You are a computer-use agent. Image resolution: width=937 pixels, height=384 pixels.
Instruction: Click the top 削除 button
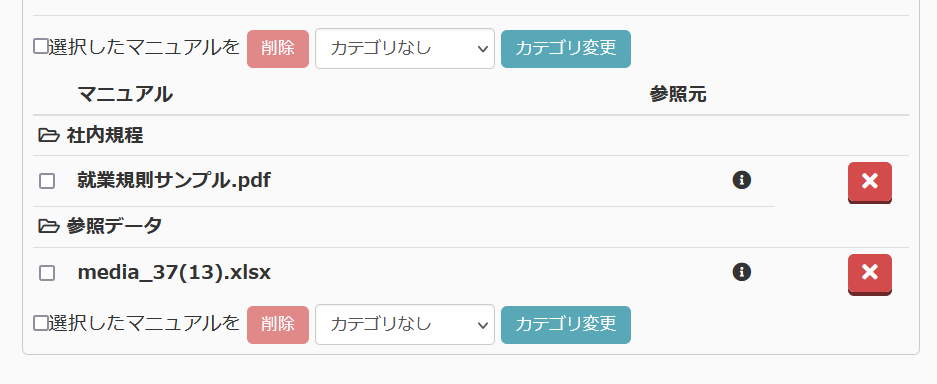pyautogui.click(x=278, y=49)
